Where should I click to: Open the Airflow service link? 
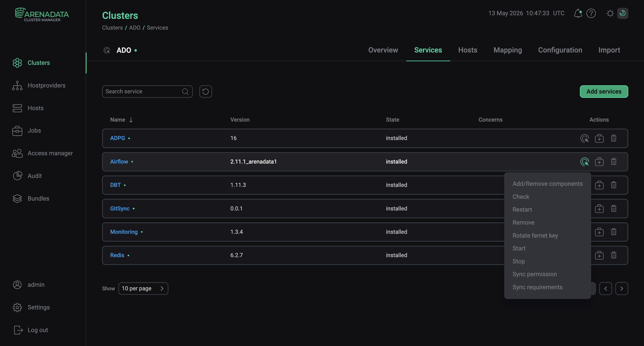coord(119,162)
